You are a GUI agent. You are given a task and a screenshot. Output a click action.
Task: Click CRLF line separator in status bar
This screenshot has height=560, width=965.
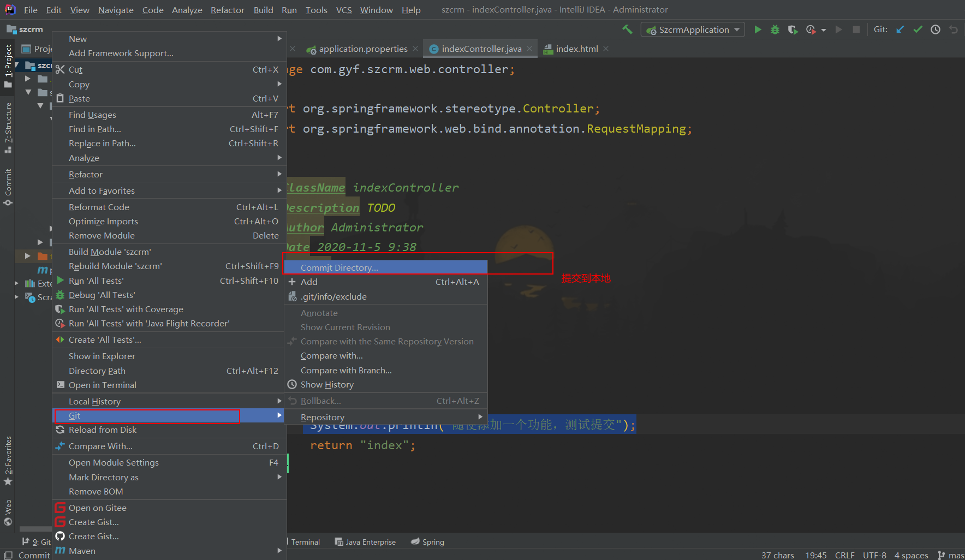point(844,555)
